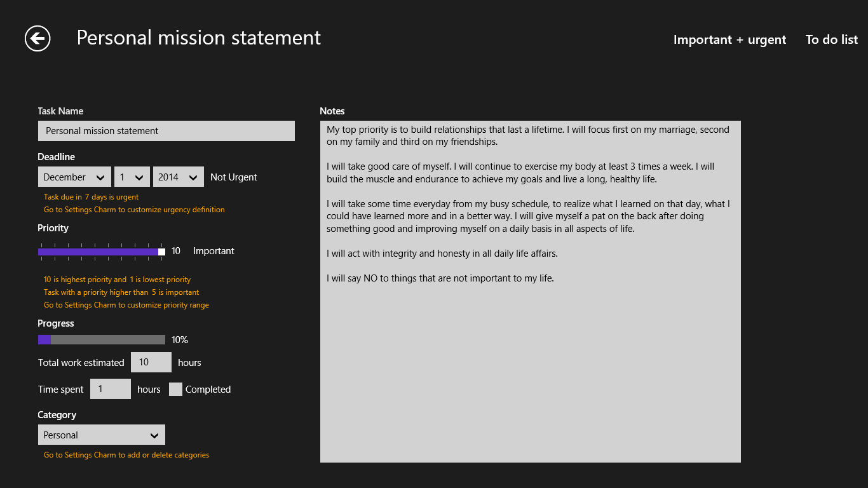
Task: Click the add or delete categories hint
Action: 126,455
